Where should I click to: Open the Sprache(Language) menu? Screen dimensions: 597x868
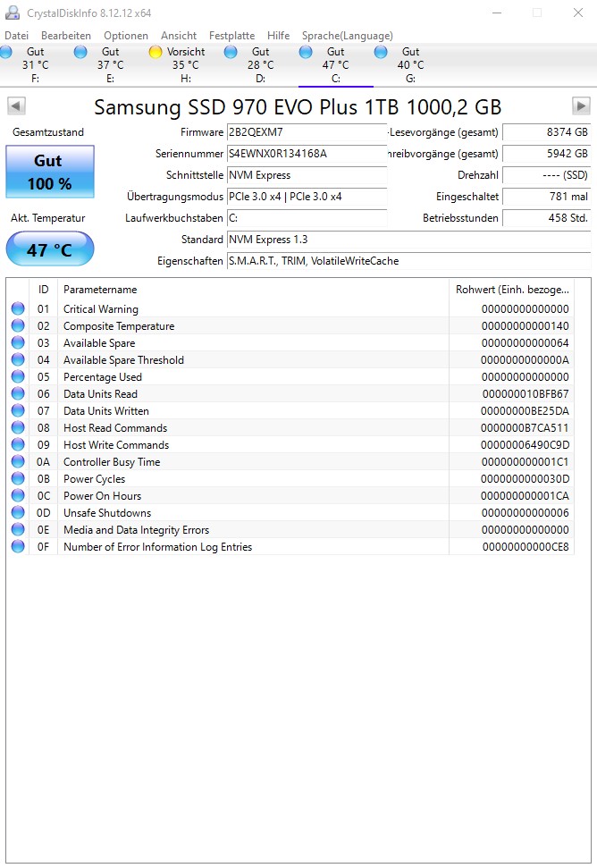pos(348,36)
